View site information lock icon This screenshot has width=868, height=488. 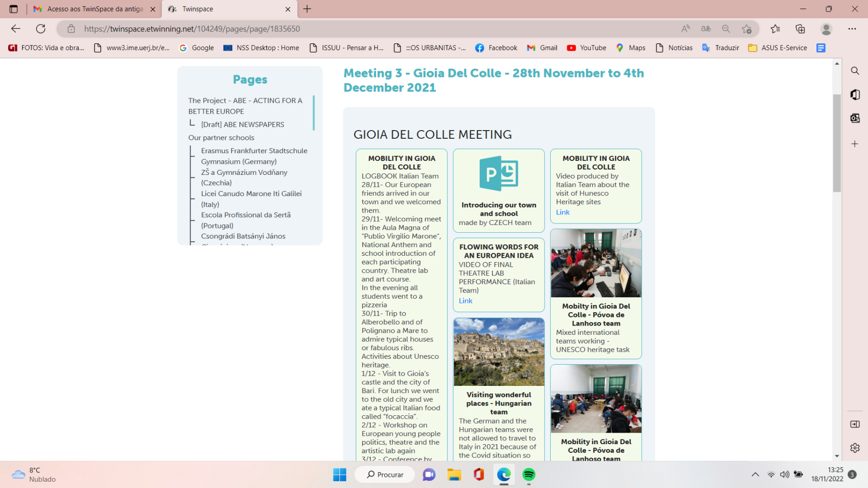point(71,29)
